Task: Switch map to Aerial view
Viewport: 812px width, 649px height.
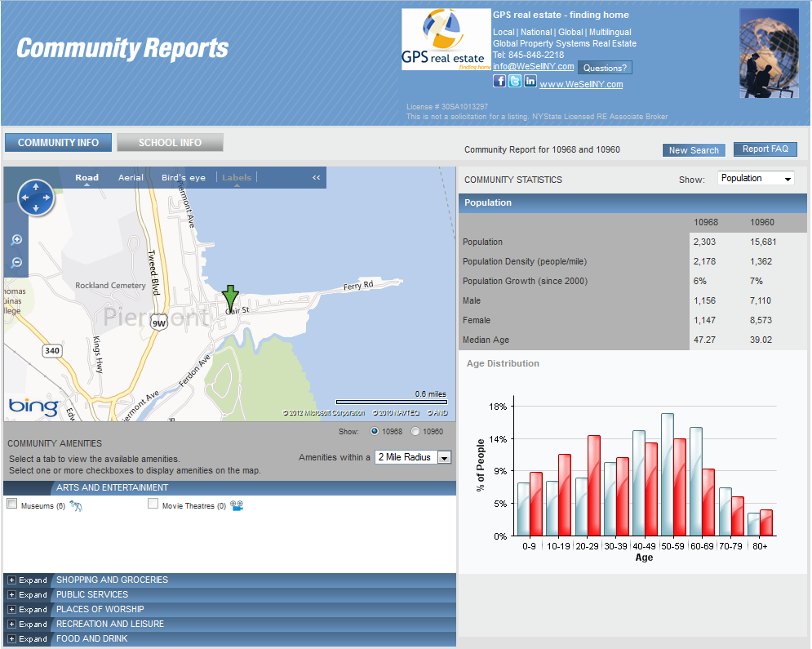Action: click(x=131, y=177)
